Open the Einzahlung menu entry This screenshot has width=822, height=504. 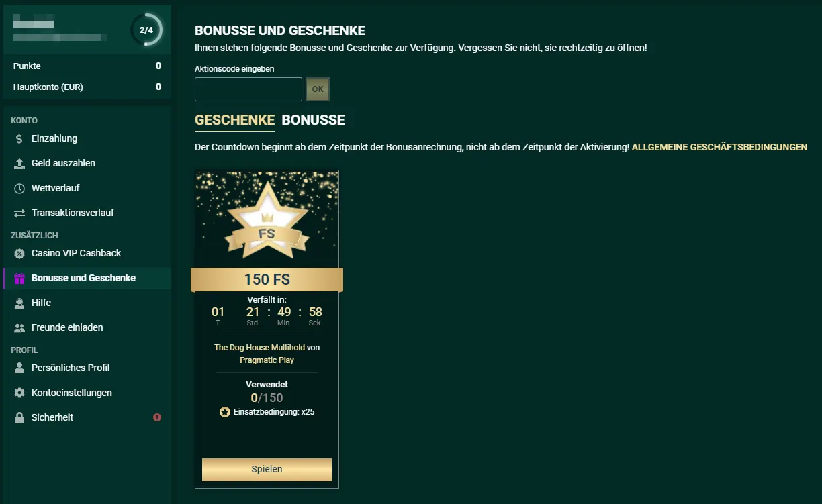(x=87, y=138)
